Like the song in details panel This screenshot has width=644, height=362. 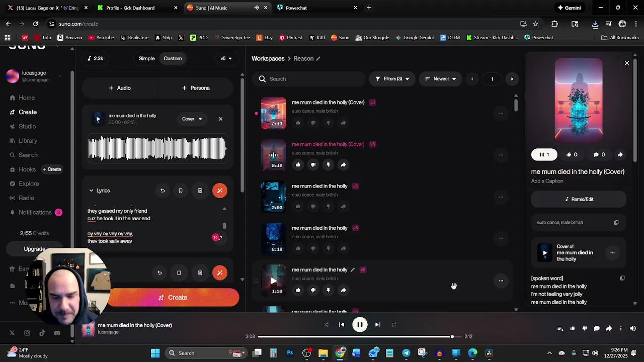tap(572, 155)
